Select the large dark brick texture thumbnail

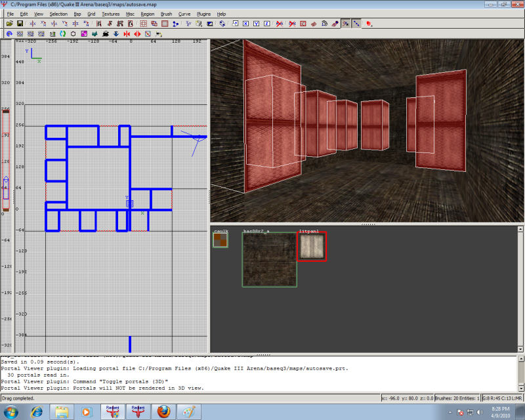tap(270, 260)
